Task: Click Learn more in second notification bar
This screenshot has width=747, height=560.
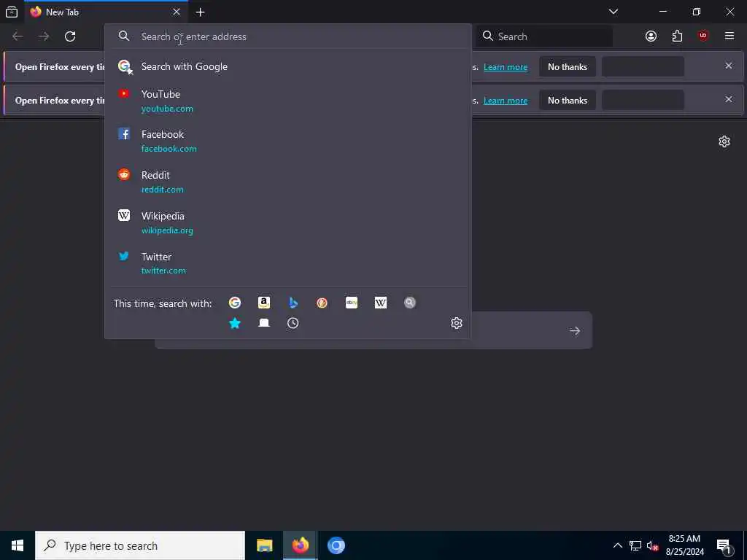Action: point(506,101)
